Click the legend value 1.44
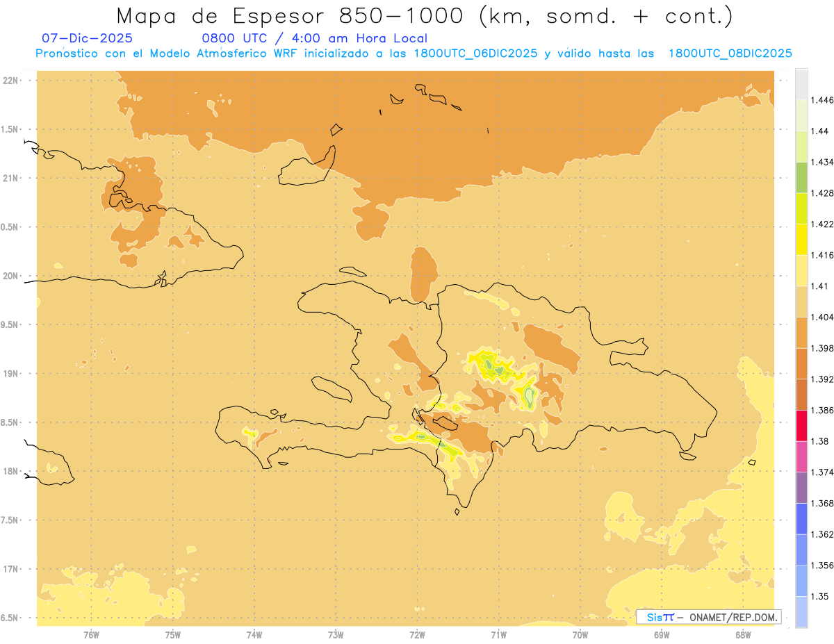834x644 pixels. [819, 131]
